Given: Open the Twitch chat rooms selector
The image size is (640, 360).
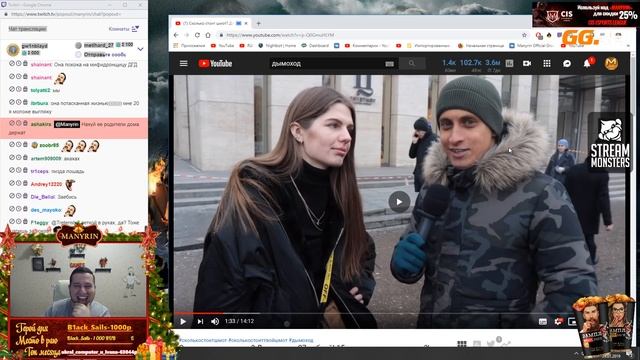Looking at the screenshot, I should pos(124,29).
